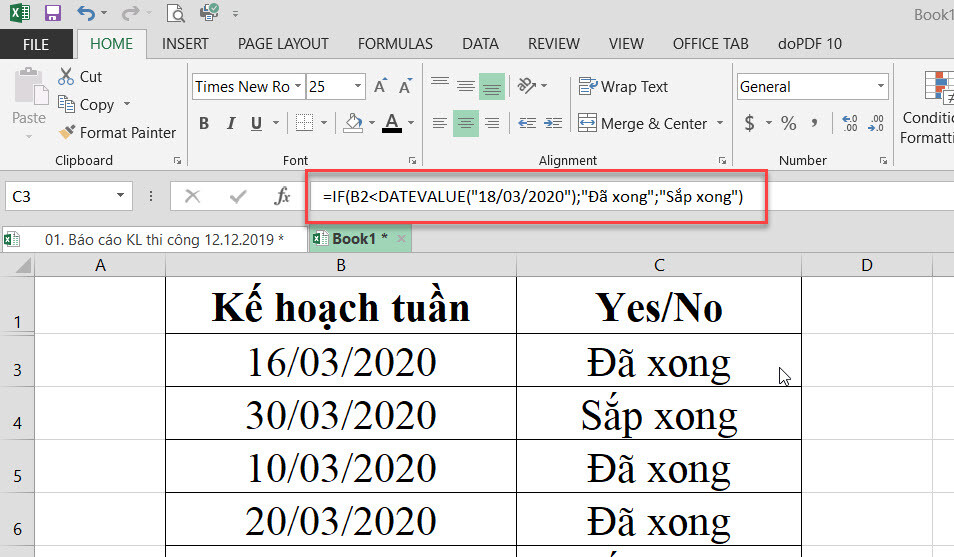Click the Paste clipboard icon
The image size is (954, 557).
(29, 86)
